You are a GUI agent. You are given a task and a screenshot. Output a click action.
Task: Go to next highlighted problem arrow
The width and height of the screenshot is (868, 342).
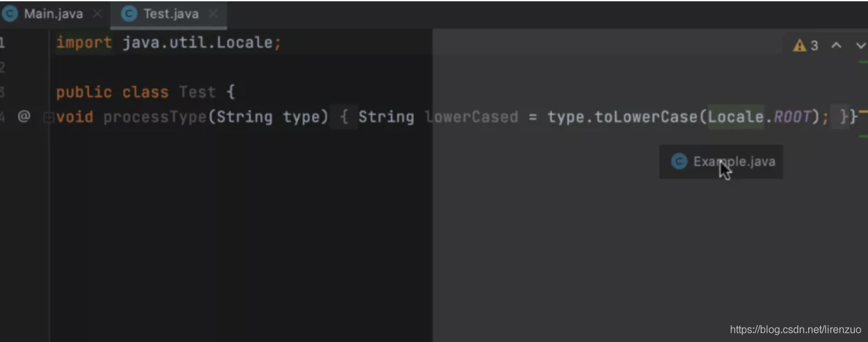click(x=860, y=46)
